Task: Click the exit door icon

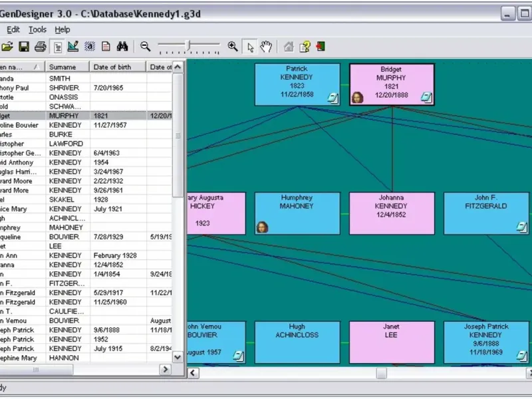Action: (321, 47)
